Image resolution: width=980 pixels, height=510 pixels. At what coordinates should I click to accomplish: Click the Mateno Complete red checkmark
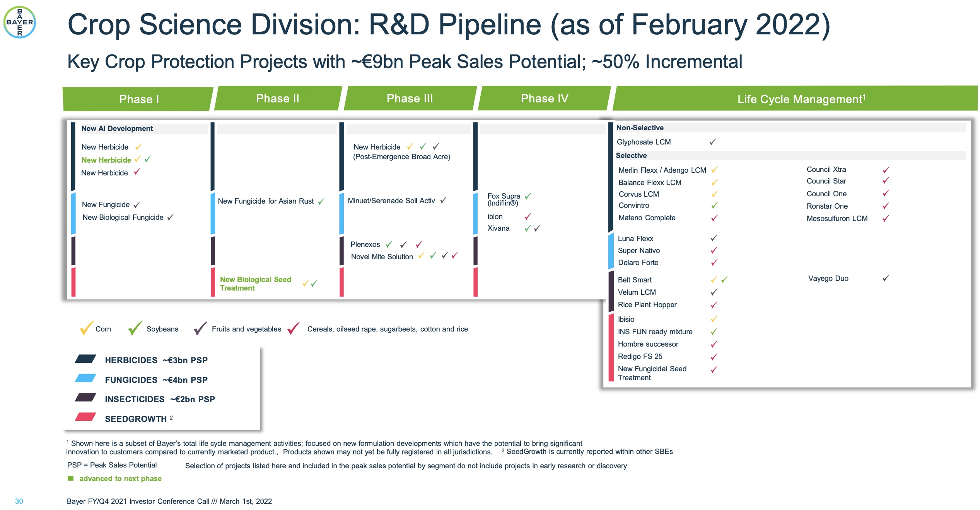[714, 218]
